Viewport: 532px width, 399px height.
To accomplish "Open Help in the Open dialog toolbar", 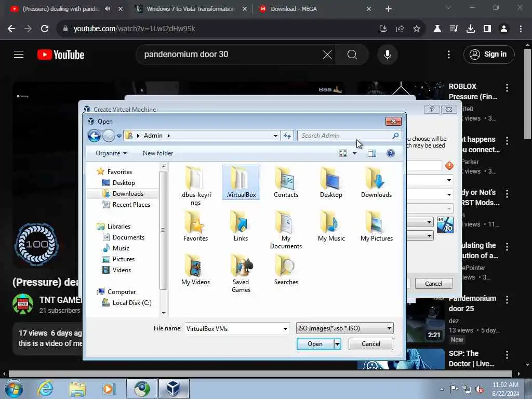I will point(391,153).
